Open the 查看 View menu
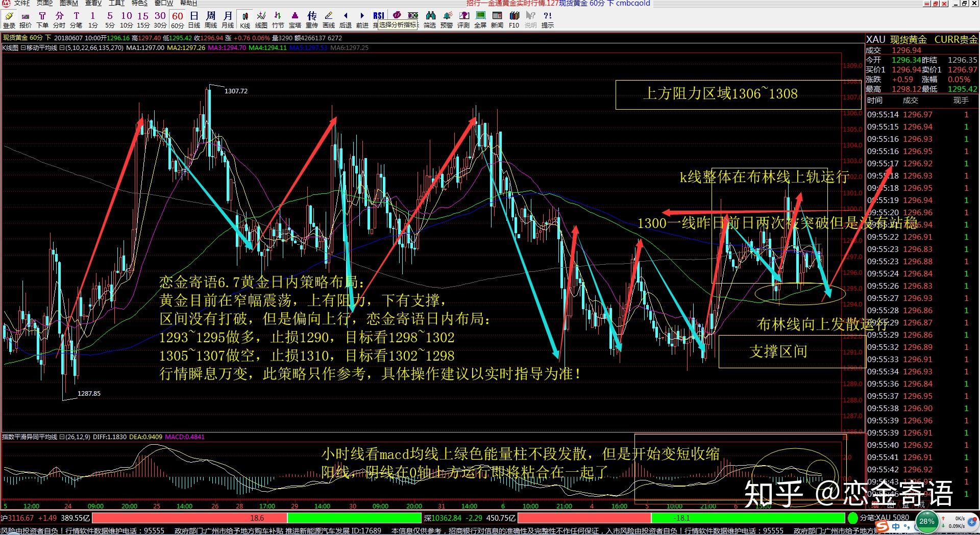Image resolution: width=980 pixels, height=535 pixels. (x=93, y=3)
